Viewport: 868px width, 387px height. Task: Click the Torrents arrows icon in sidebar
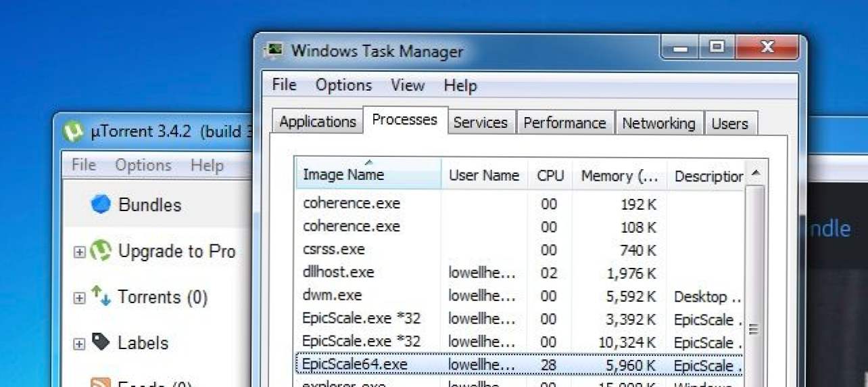pos(101,296)
